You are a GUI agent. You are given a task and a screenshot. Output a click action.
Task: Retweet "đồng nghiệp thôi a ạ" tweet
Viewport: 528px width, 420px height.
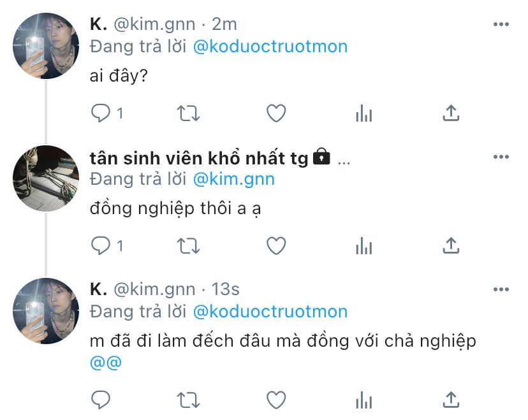tap(187, 245)
